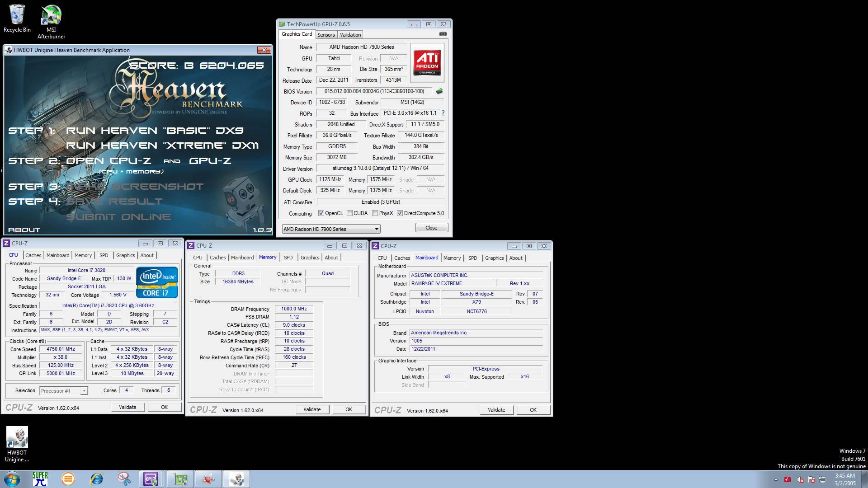Open SPD tab in the middle CPU-Z window
Image resolution: width=868 pixels, height=488 pixels.
288,258
